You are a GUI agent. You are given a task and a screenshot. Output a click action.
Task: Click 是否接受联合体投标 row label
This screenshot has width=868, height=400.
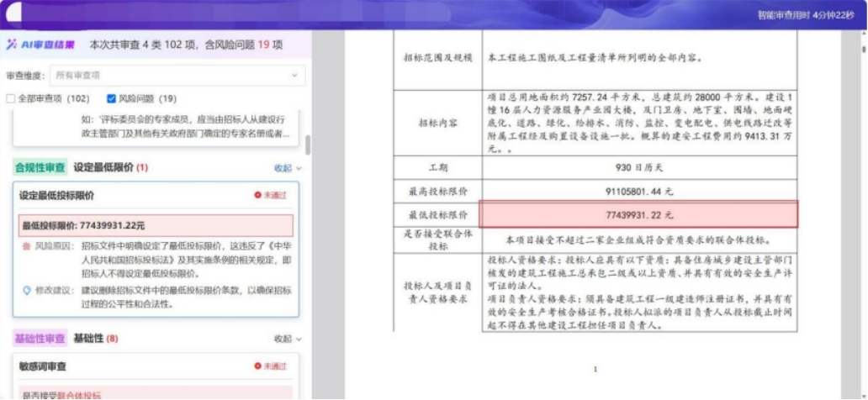437,240
